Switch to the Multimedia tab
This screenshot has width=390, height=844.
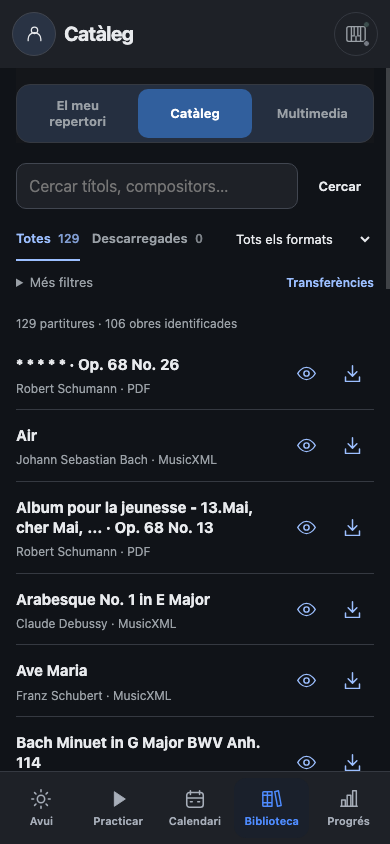(312, 114)
